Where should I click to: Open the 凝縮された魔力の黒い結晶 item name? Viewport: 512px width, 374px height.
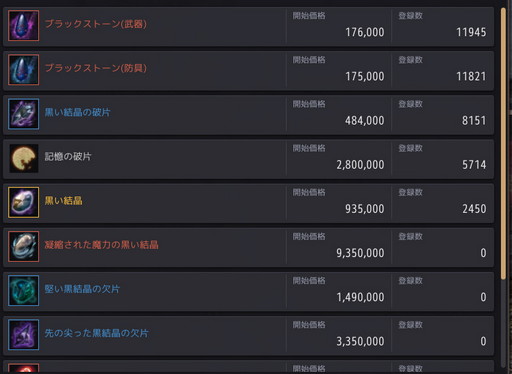point(101,245)
